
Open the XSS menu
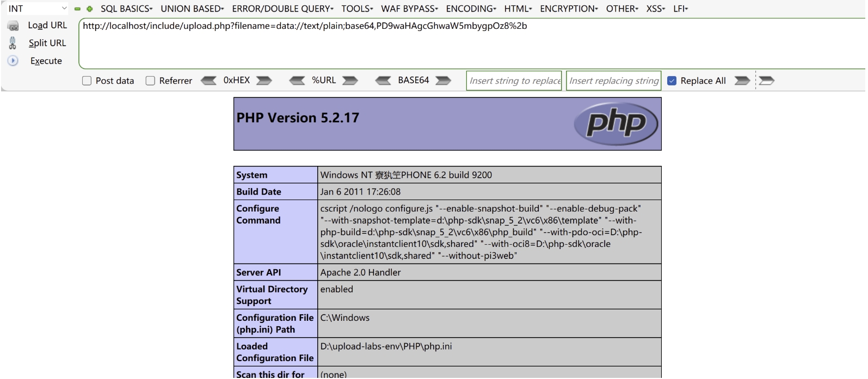click(656, 9)
